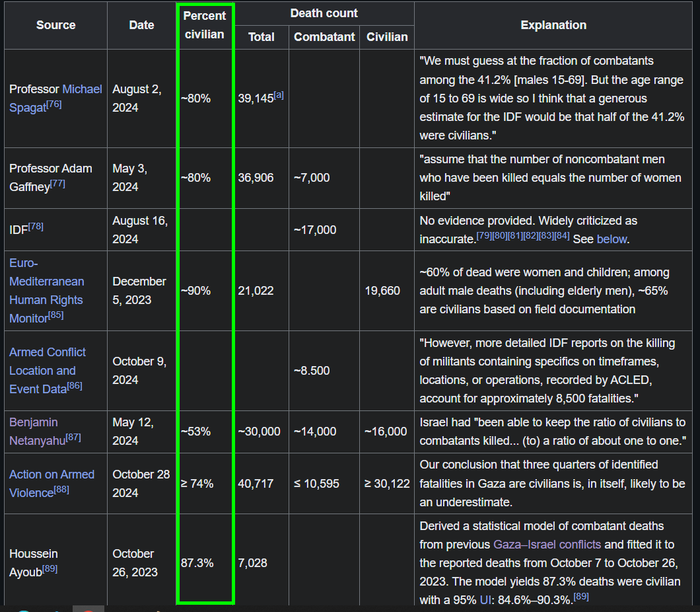Image resolution: width=700 pixels, height=612 pixels.
Task: Select the combatant "~17,000" cell
Action: [324, 229]
